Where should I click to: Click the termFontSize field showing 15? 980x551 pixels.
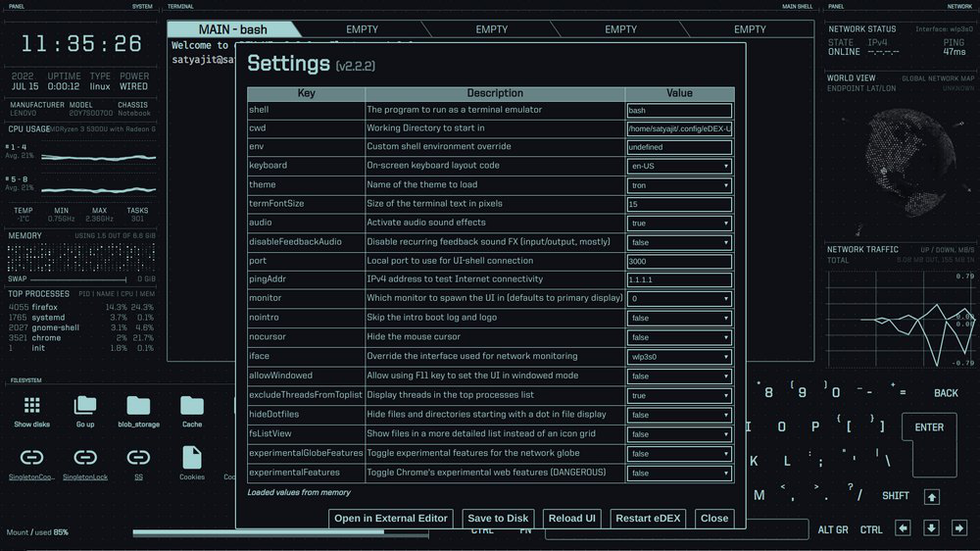coord(679,205)
